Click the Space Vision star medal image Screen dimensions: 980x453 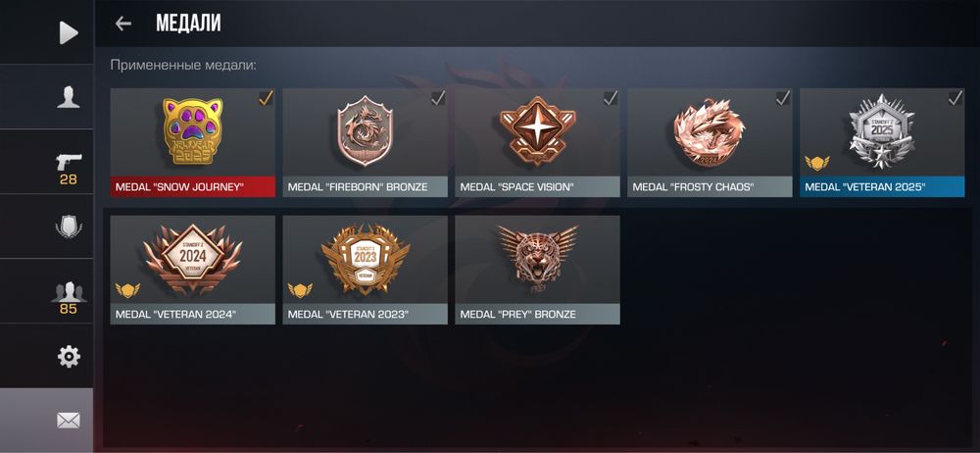pos(537,130)
